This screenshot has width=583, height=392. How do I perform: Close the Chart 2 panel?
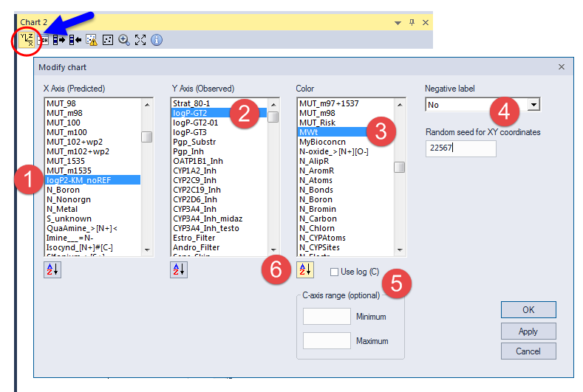coord(426,23)
